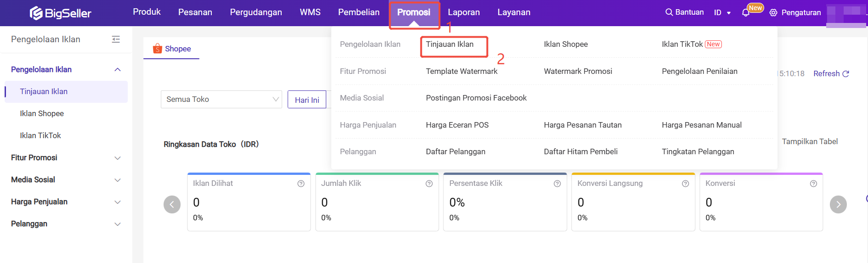Click the Pengaturan gear icon
The height and width of the screenshot is (263, 868).
pyautogui.click(x=773, y=13)
